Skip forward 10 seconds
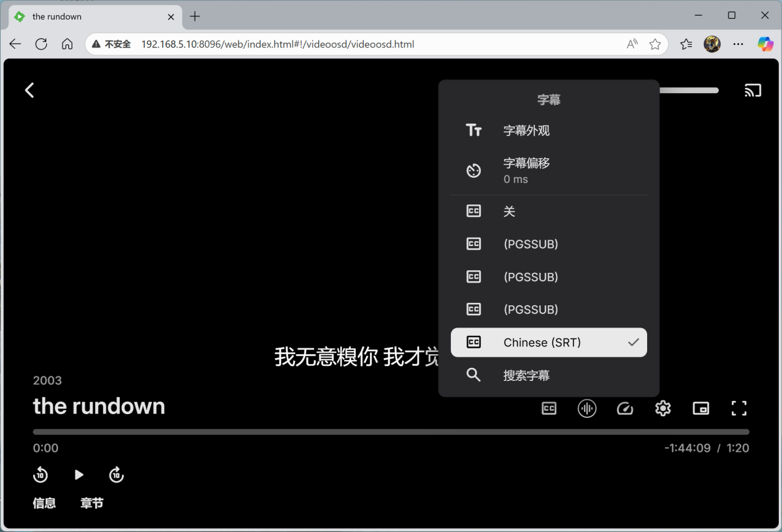The width and height of the screenshot is (782, 532). click(x=116, y=475)
